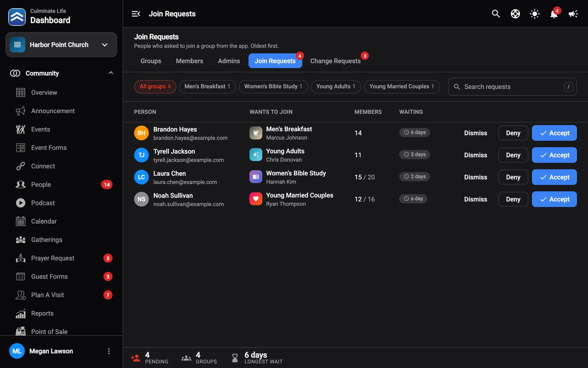
Task: Click Men's Breakfast group icon in row
Action: pyautogui.click(x=256, y=133)
